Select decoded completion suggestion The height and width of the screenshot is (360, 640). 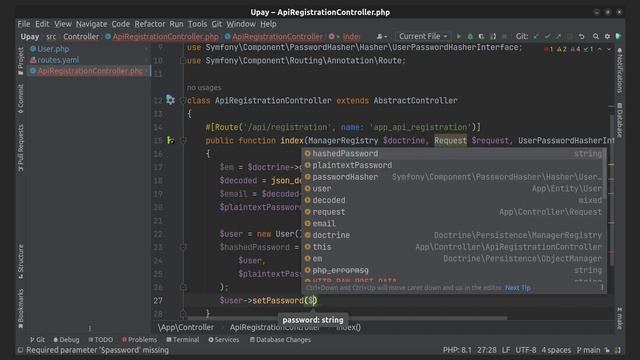453,200
